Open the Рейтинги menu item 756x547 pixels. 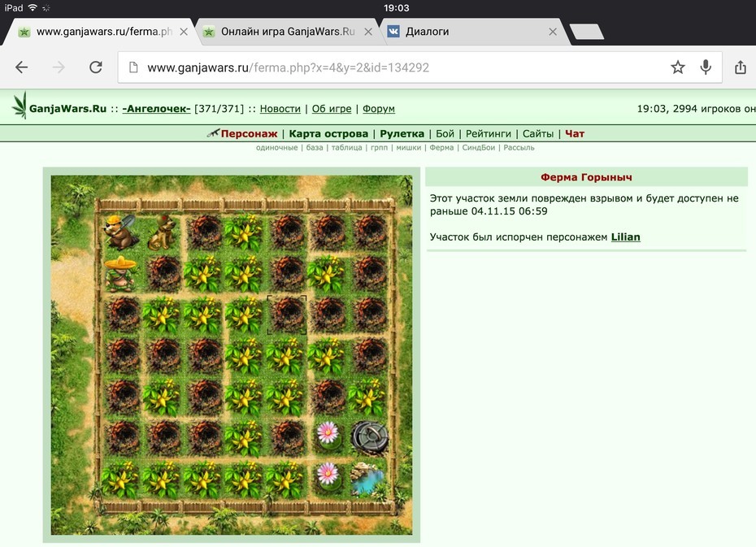[489, 133]
